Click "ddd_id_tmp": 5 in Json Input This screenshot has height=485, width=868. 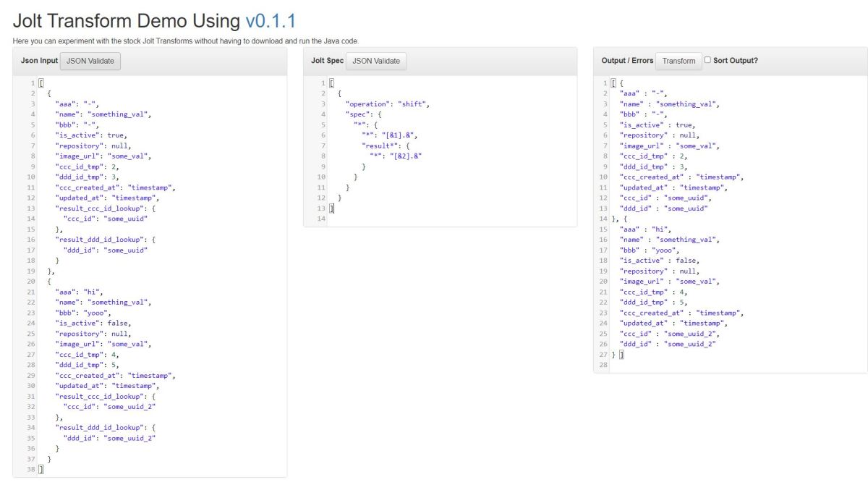[88, 365]
